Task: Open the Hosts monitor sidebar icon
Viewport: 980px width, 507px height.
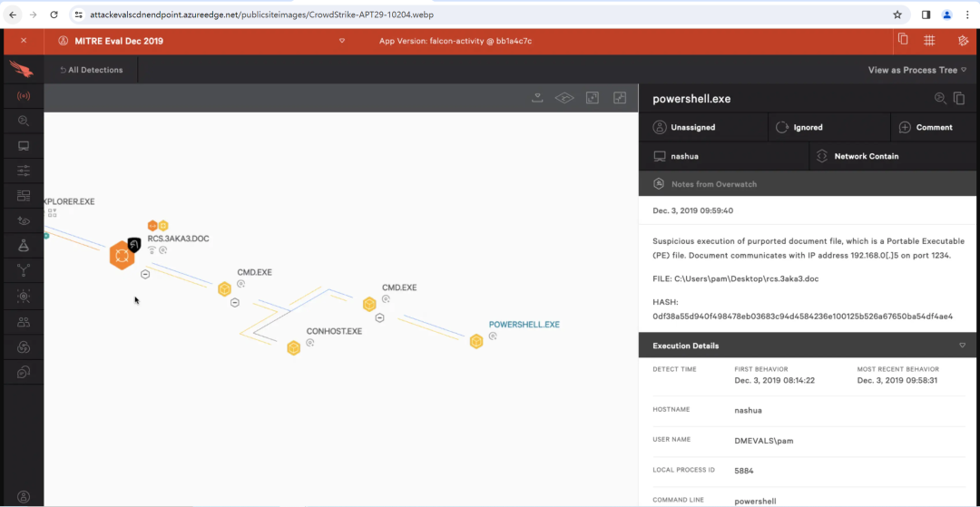Action: (23, 146)
